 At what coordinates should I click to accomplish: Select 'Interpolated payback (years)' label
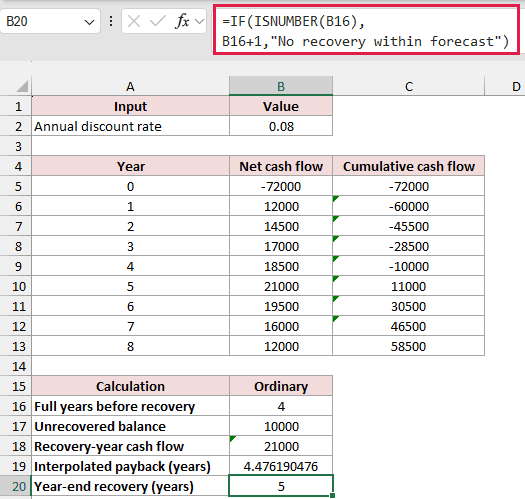coord(131,466)
